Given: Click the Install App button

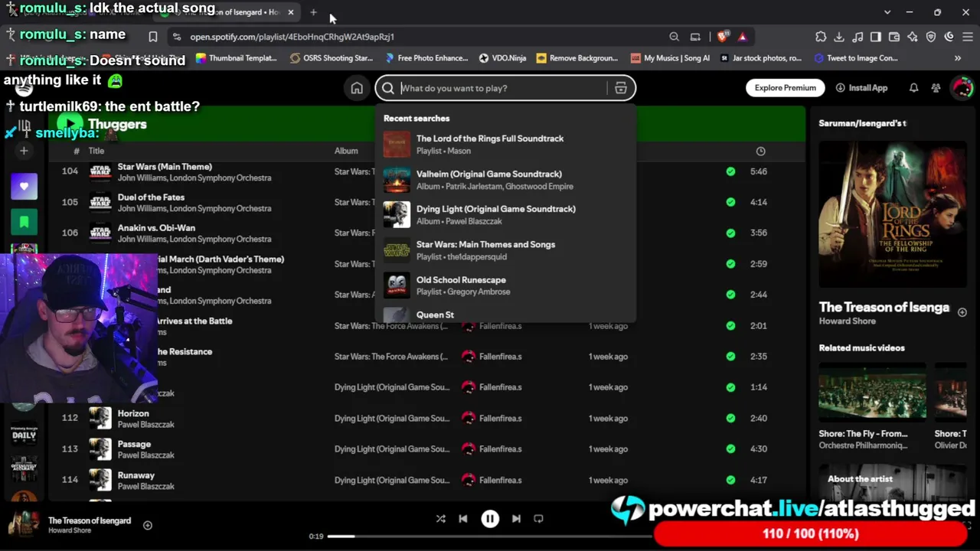Looking at the screenshot, I should pyautogui.click(x=861, y=88).
